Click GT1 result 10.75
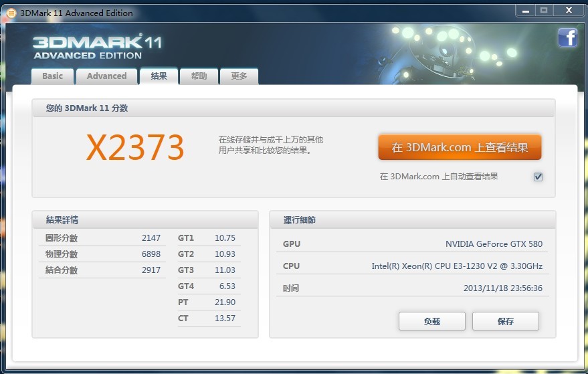 click(225, 238)
